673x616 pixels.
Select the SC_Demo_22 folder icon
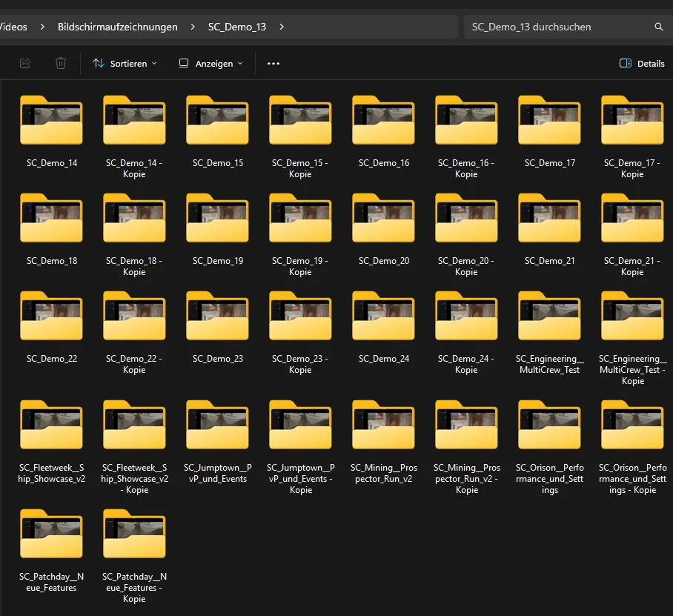51,316
